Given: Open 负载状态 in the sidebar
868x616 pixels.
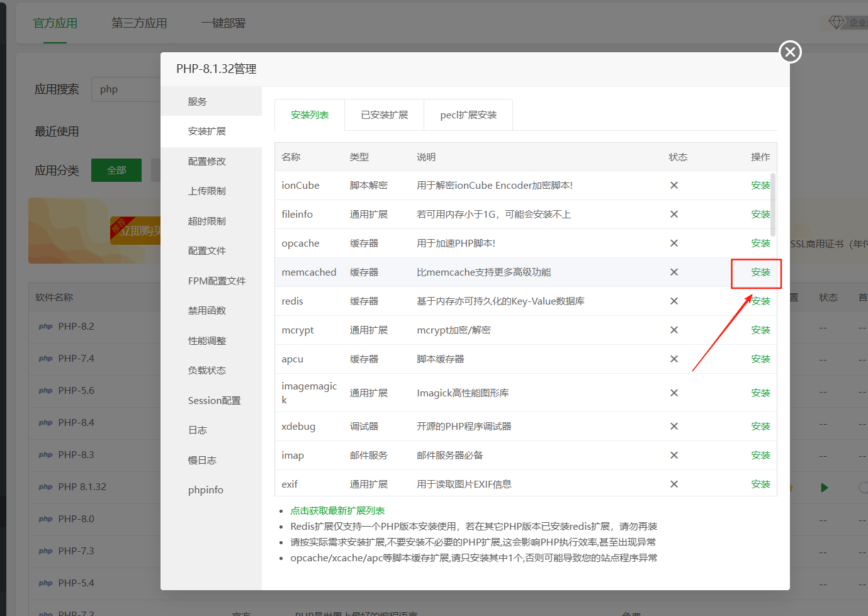Looking at the screenshot, I should [211, 370].
